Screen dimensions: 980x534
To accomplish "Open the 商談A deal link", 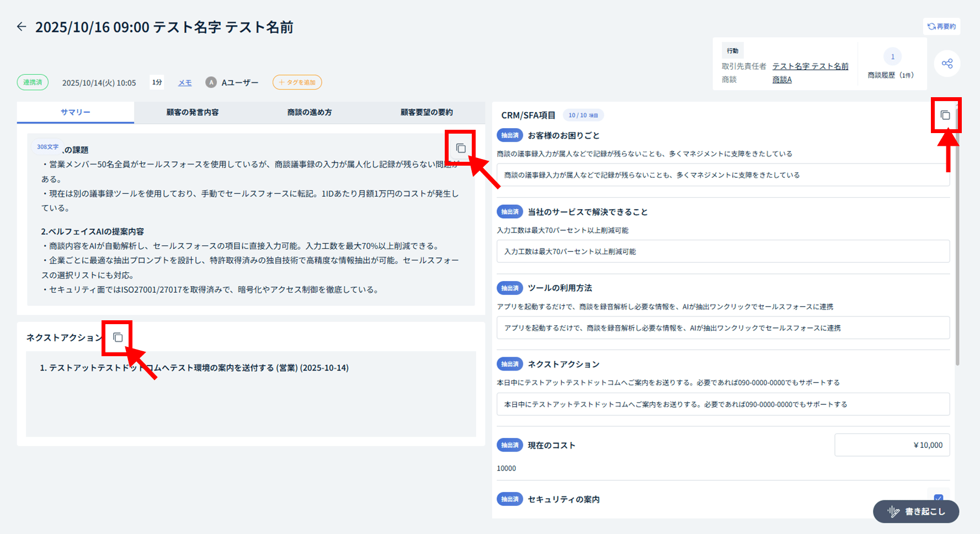I will pyautogui.click(x=782, y=80).
